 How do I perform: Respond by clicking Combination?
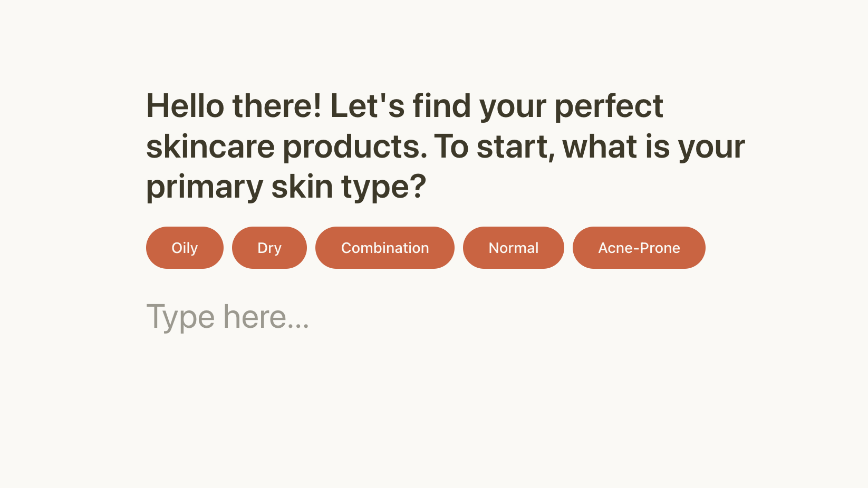coord(385,247)
